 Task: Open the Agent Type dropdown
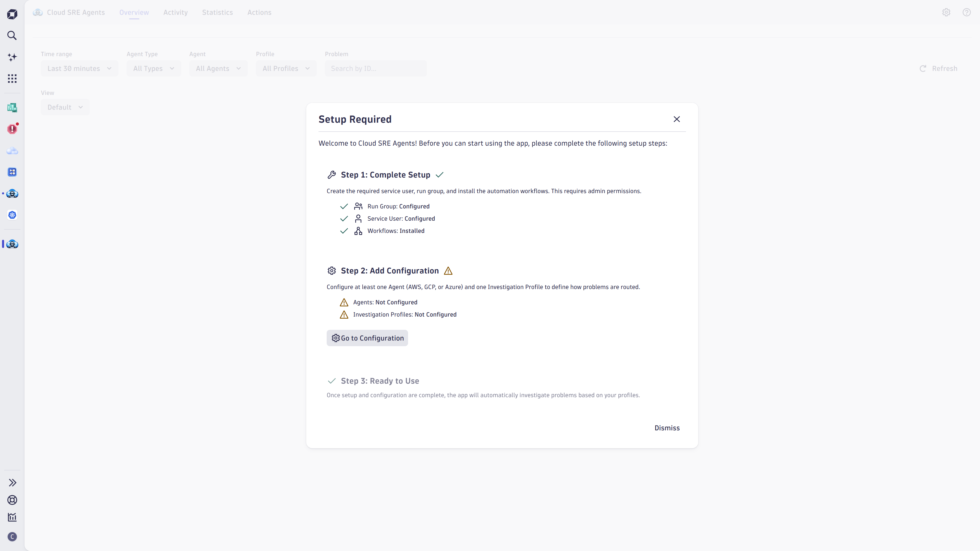(x=154, y=68)
